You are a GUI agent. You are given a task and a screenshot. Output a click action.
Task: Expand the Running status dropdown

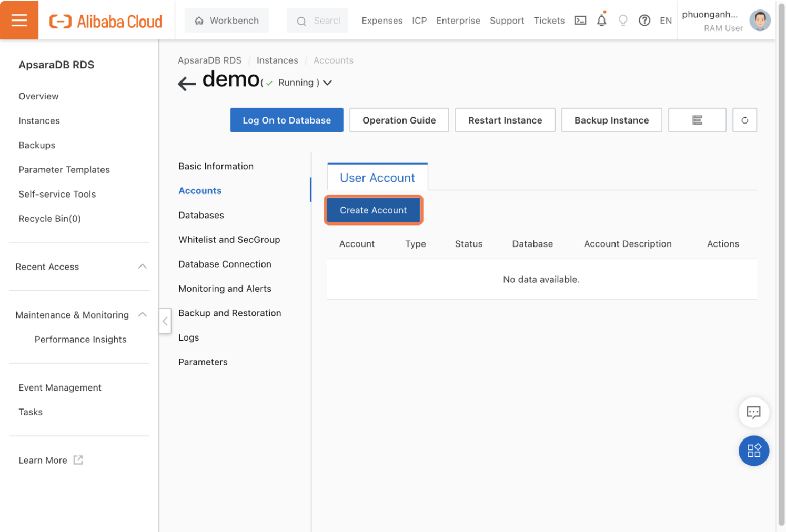[327, 83]
